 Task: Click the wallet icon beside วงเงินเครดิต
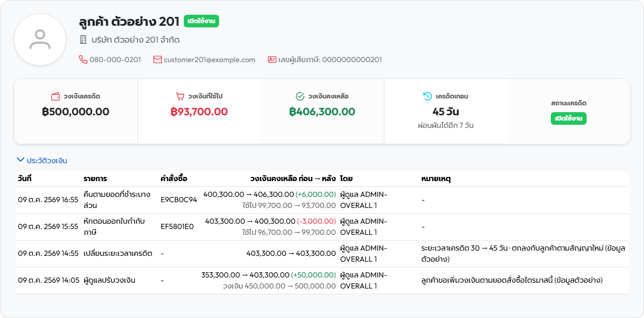point(55,96)
